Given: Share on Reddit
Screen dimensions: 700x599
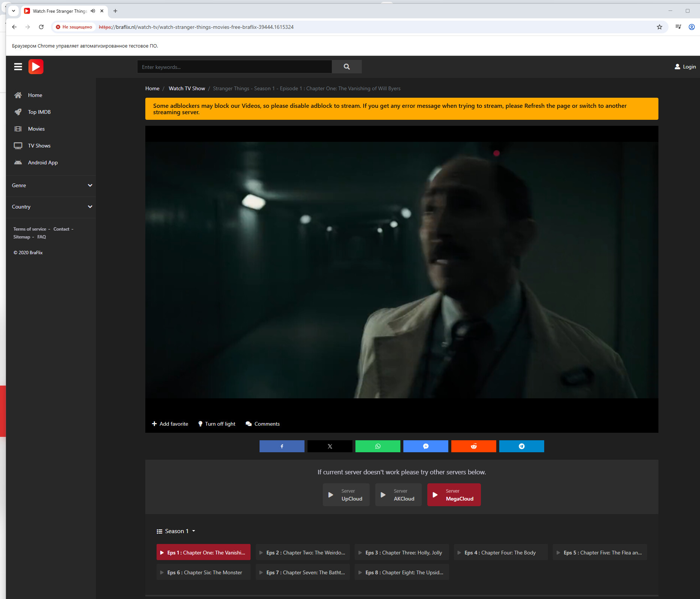Looking at the screenshot, I should [473, 446].
